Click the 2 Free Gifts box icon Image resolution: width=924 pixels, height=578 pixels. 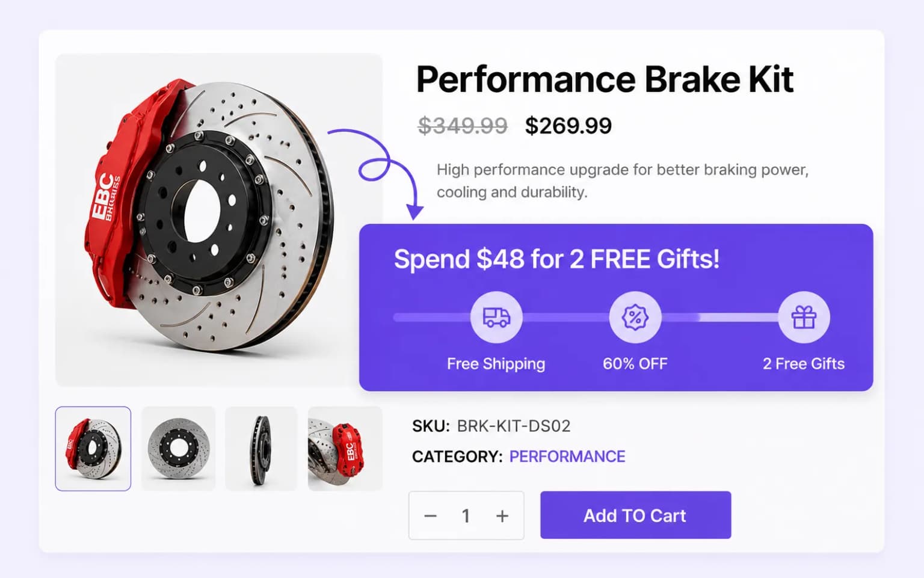point(804,317)
